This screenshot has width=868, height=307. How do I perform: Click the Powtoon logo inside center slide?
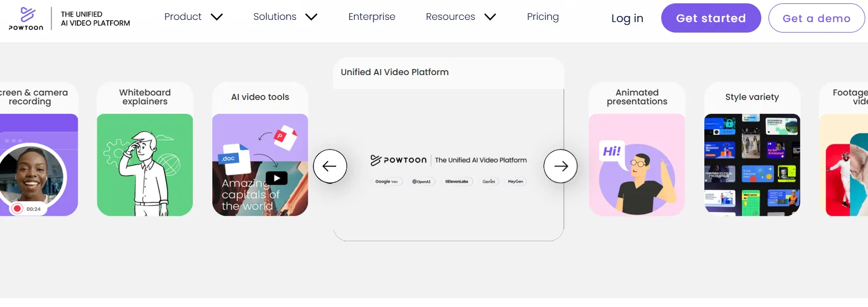[399, 160]
